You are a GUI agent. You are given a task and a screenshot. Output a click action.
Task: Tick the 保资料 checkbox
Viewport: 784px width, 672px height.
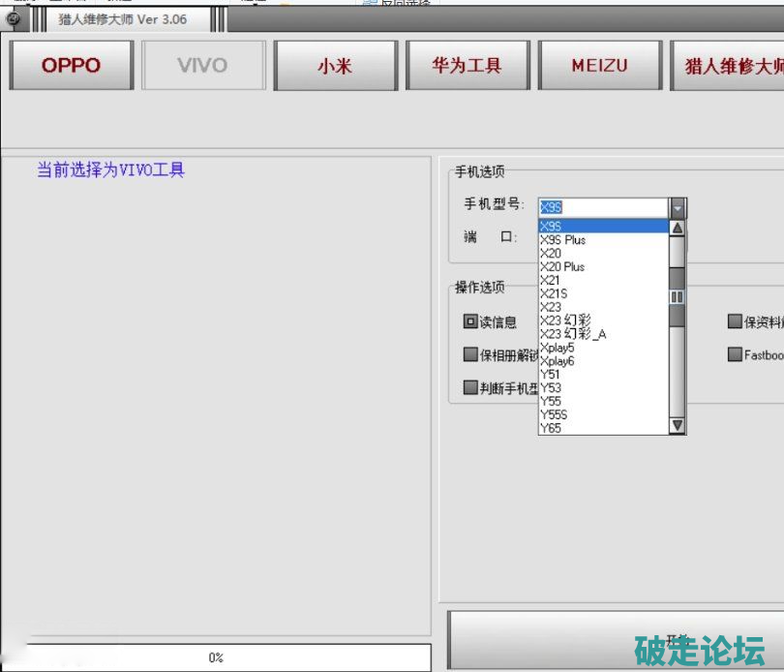click(x=735, y=322)
